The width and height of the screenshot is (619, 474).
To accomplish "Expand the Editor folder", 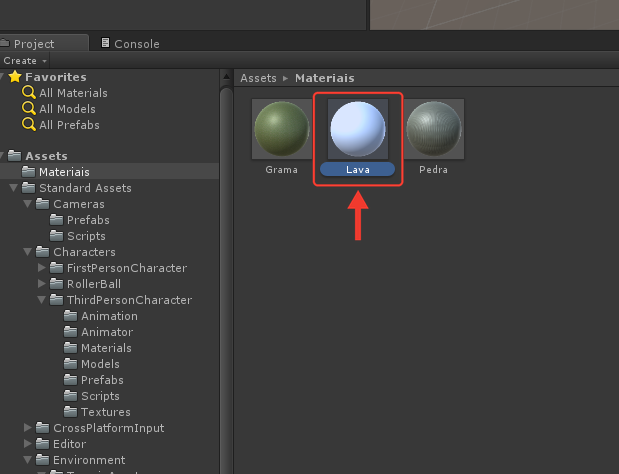I will click(28, 443).
